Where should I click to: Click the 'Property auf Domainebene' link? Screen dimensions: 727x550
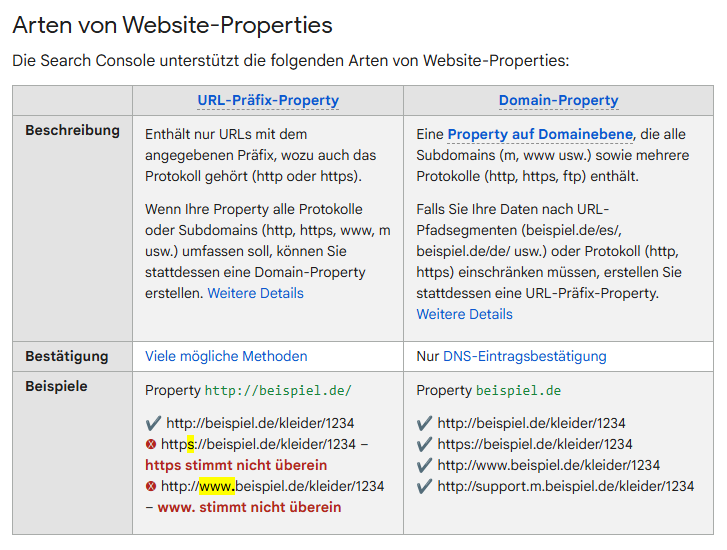point(540,134)
